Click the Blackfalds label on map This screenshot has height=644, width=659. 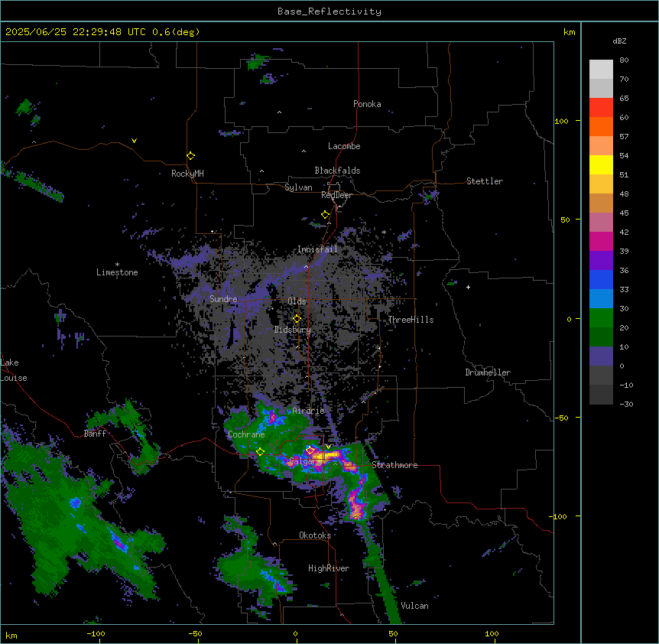click(x=337, y=171)
